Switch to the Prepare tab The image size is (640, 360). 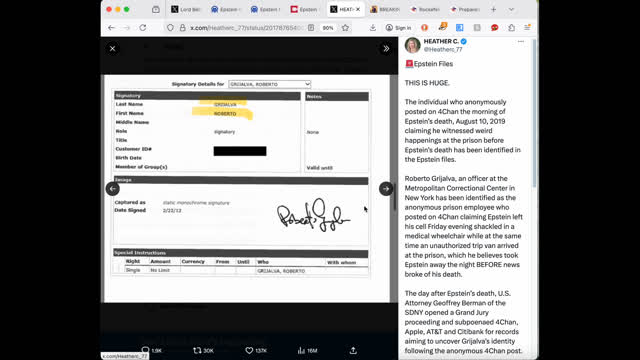click(x=464, y=9)
